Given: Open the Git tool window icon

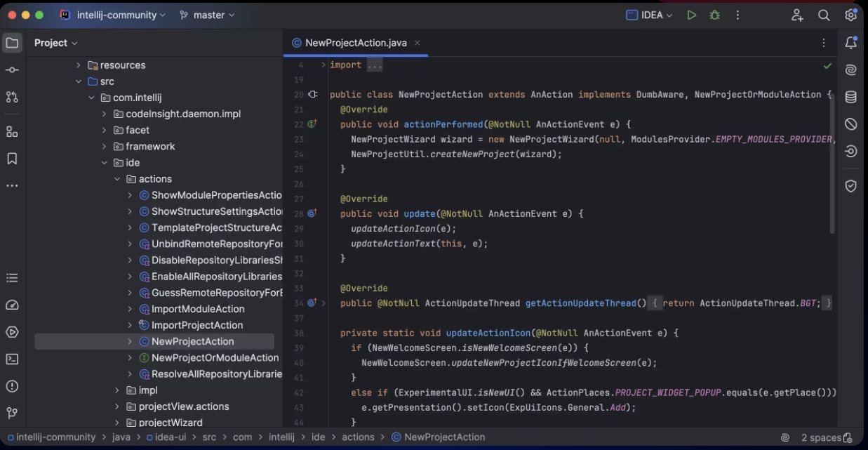Looking at the screenshot, I should click(12, 413).
